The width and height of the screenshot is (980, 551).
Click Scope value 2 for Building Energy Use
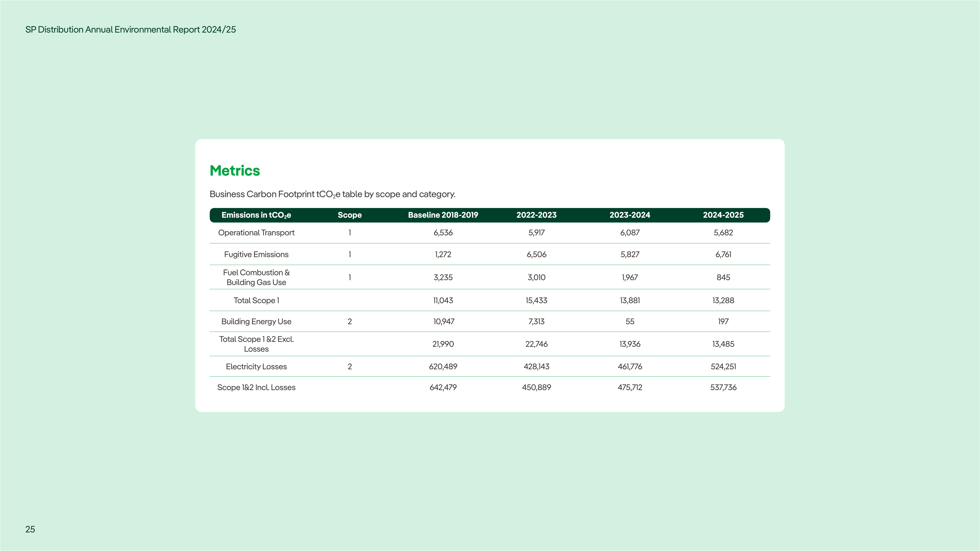point(350,322)
